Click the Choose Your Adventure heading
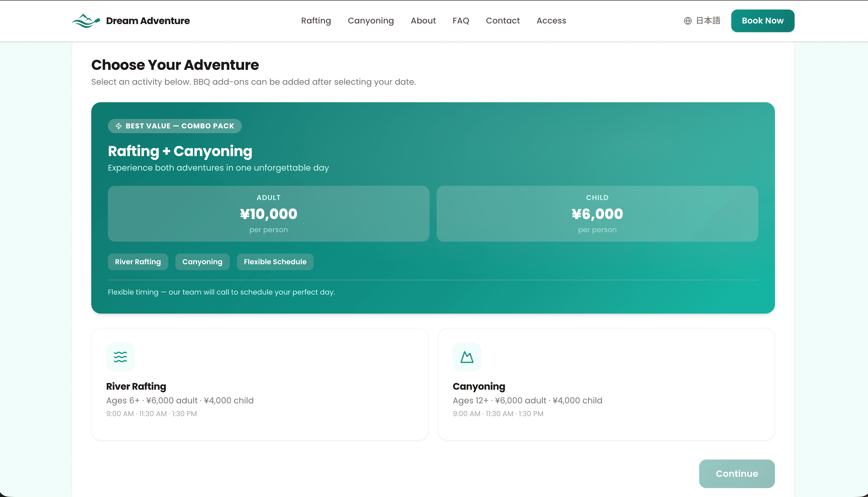Viewport: 868px width, 497px height. 175,65
